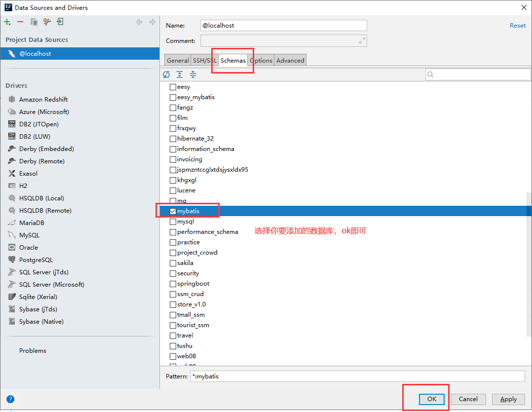
Task: Tick the web08 schema checkbox
Action: [x=173, y=356]
